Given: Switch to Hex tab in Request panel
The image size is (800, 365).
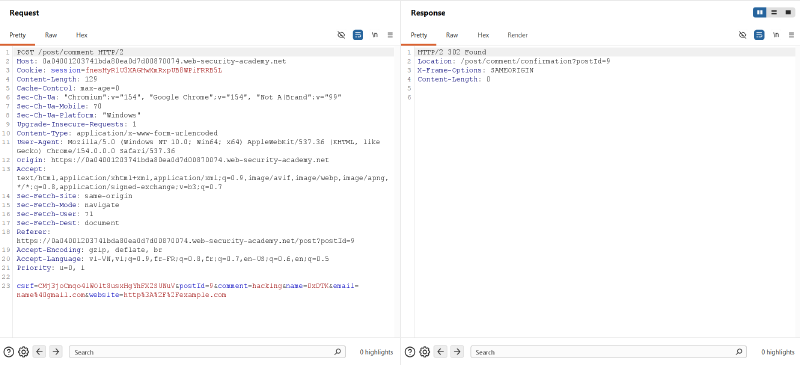Looking at the screenshot, I should pyautogui.click(x=82, y=35).
